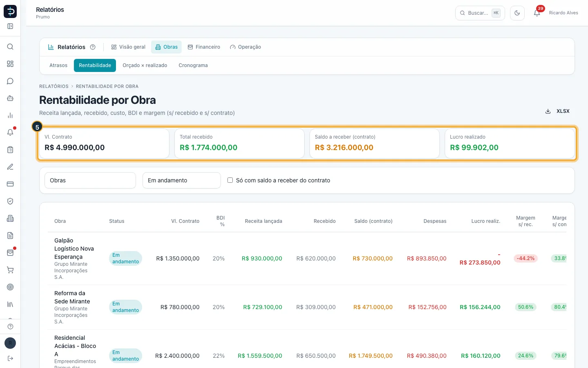Check 'Só com saldo a receber do contrato'
Screen dimensions: 588x368
(230, 180)
